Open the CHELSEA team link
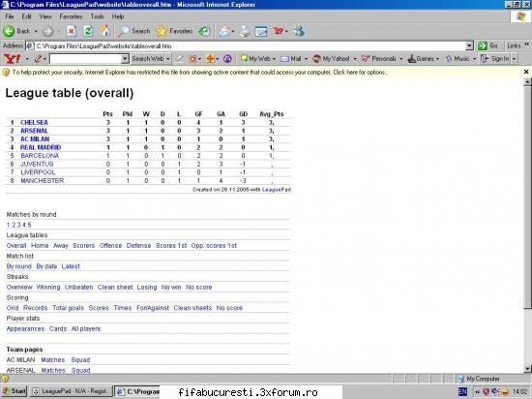 (34, 123)
